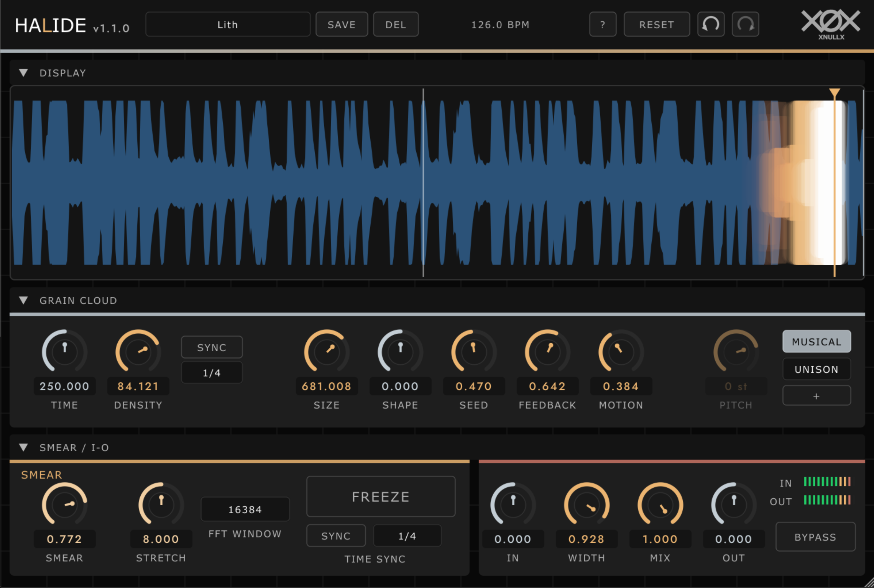Click the MOTION value 0.384 field

[621, 386]
